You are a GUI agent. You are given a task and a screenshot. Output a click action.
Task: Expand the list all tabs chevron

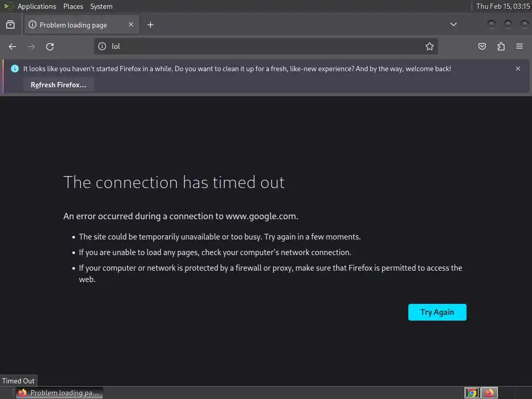click(x=453, y=24)
